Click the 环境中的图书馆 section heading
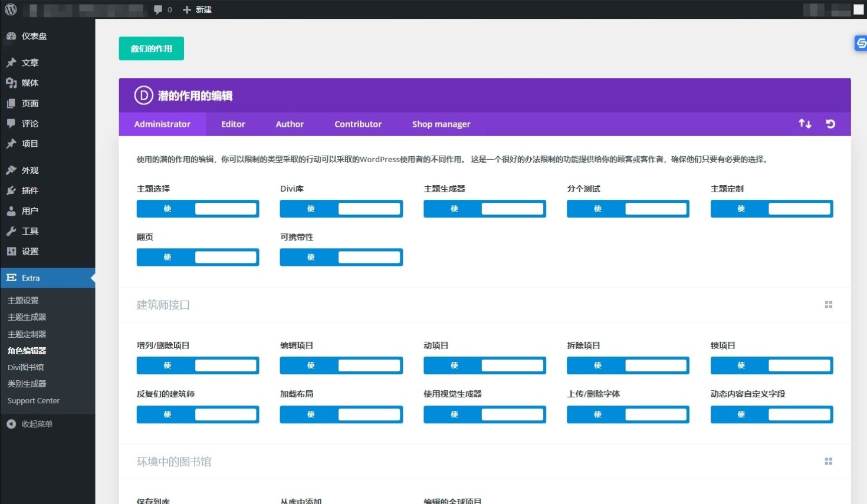 click(x=174, y=462)
